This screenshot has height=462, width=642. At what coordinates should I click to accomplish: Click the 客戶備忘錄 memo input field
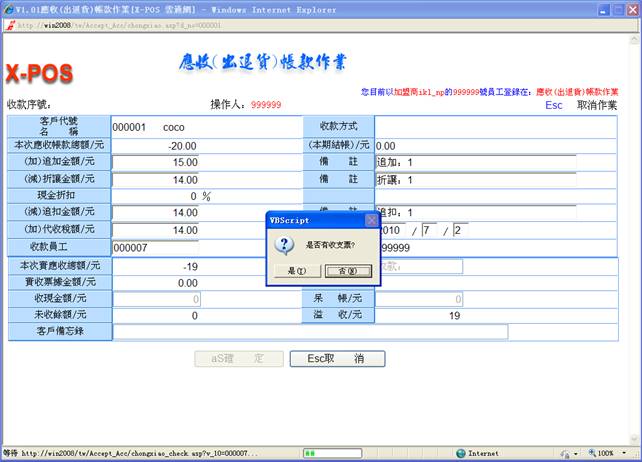pyautogui.click(x=310, y=332)
